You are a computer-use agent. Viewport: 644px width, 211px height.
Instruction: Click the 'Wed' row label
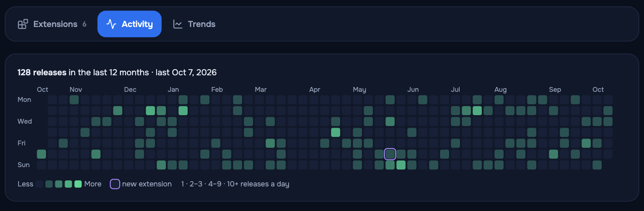coord(25,121)
